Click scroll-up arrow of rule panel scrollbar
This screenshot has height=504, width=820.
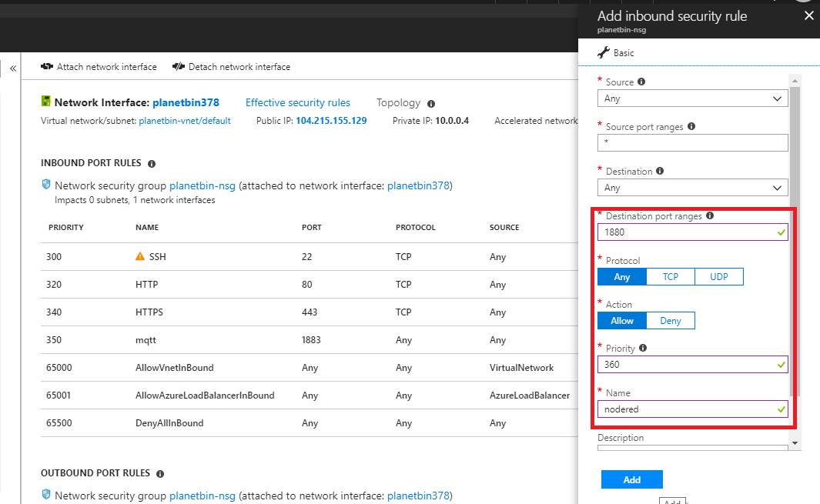coord(795,81)
